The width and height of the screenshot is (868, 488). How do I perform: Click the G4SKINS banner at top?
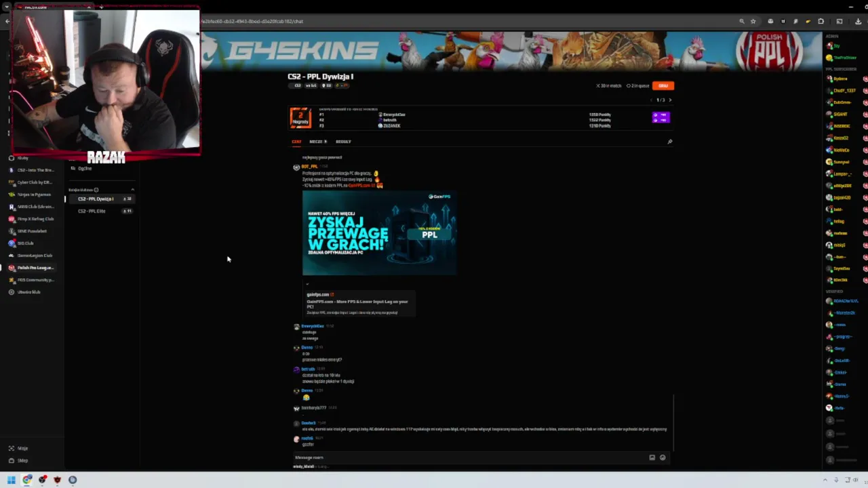point(510,51)
